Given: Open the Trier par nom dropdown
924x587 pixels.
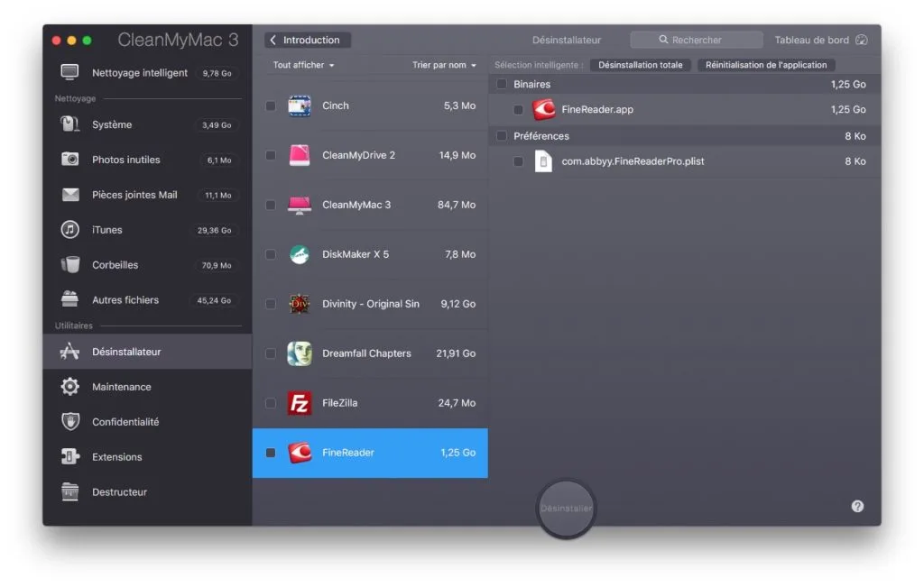Looking at the screenshot, I should (444, 65).
